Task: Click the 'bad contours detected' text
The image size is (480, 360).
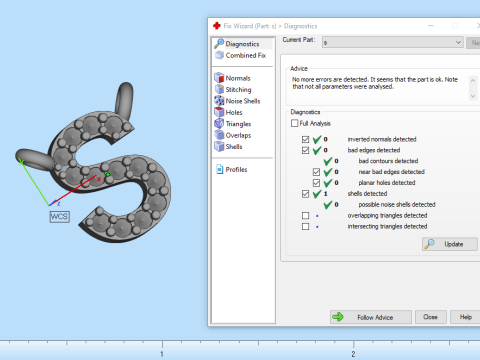Action: 388,161
